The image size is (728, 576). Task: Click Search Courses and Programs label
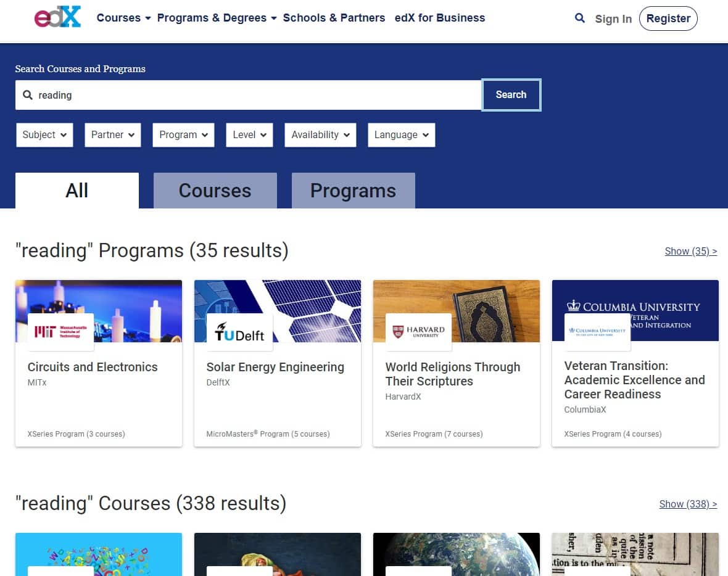pos(80,68)
